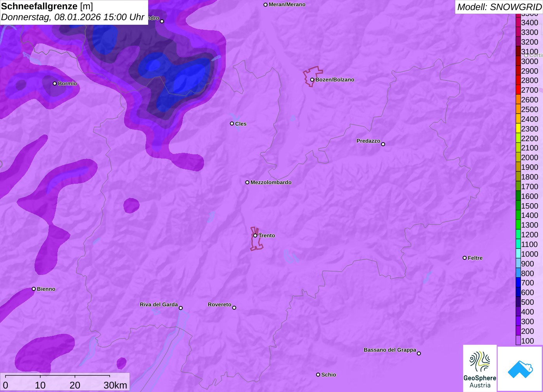
Task: Click the Bassano del Grappa marker dot
Action: click(419, 353)
